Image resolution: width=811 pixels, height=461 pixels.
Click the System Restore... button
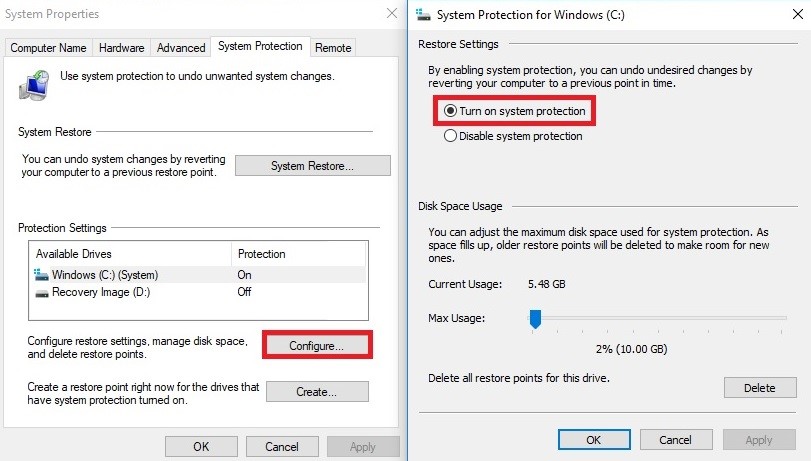point(312,166)
